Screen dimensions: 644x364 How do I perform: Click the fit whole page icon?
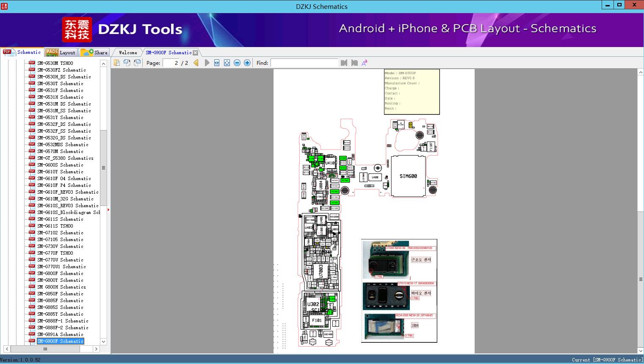(x=227, y=63)
